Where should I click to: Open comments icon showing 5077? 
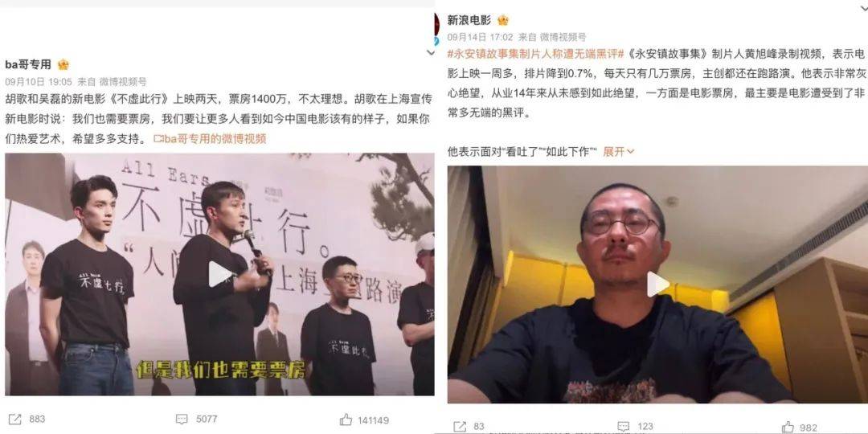182,419
